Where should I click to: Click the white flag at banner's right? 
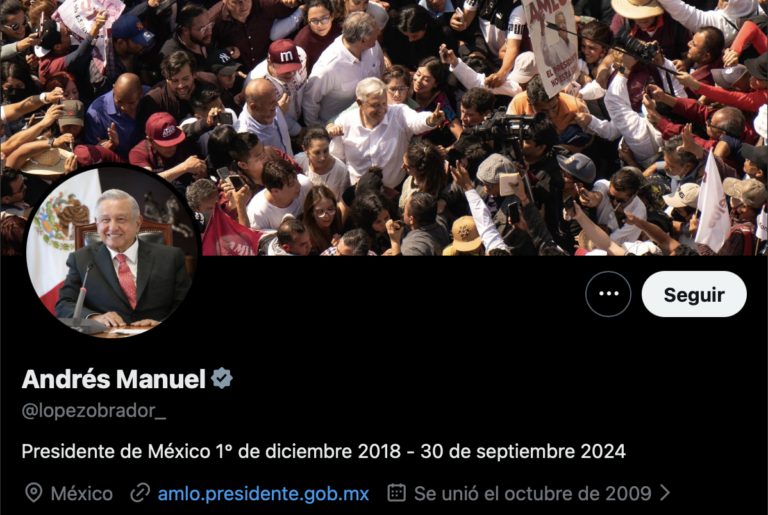(x=713, y=203)
